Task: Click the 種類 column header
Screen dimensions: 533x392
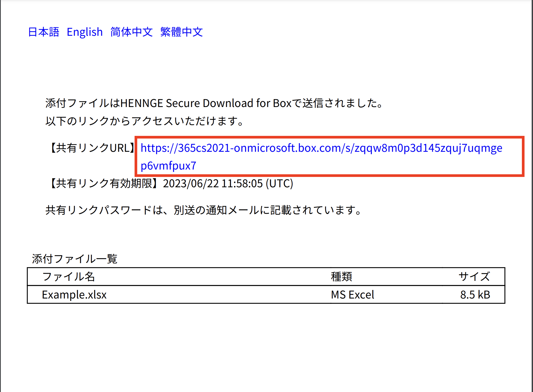Action: [341, 277]
